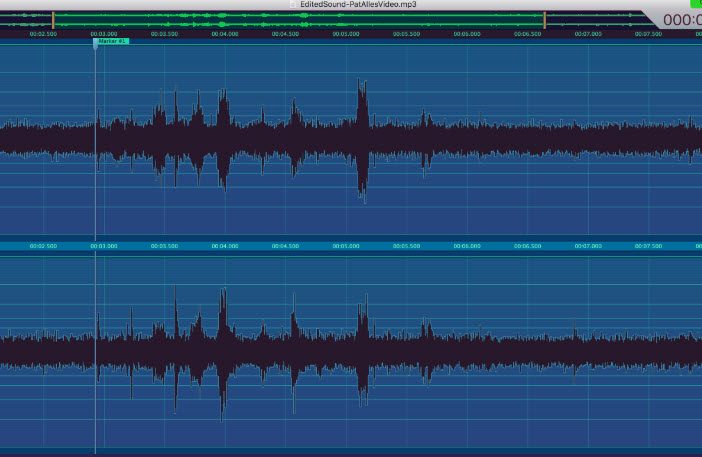Click 00:05.000 on the lower channel ruler
The height and width of the screenshot is (457, 702).
pos(346,246)
